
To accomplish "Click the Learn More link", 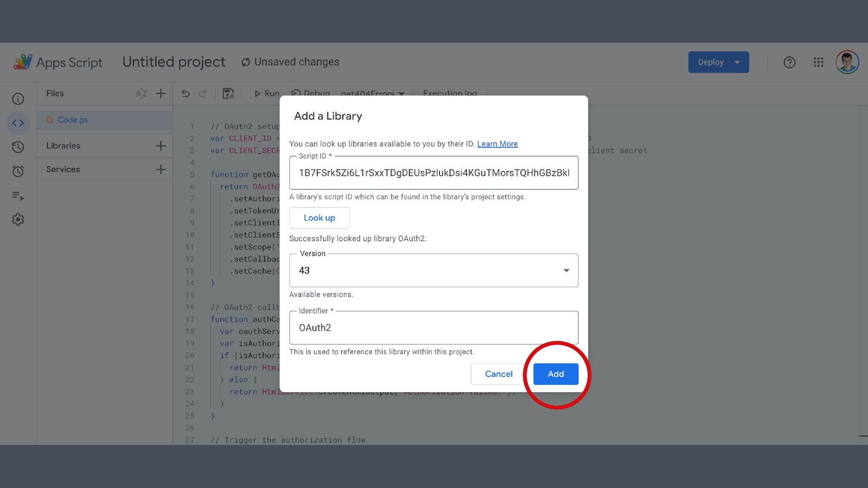I will [x=497, y=144].
